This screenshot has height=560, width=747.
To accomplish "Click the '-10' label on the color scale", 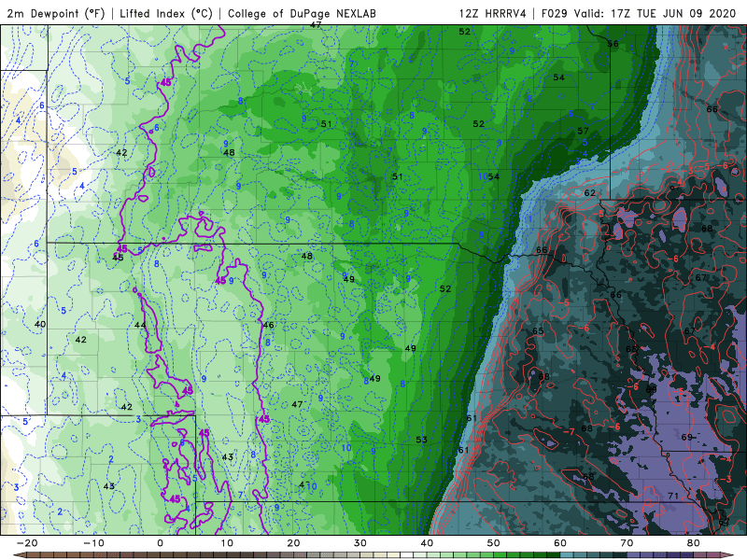I will tap(94, 543).
